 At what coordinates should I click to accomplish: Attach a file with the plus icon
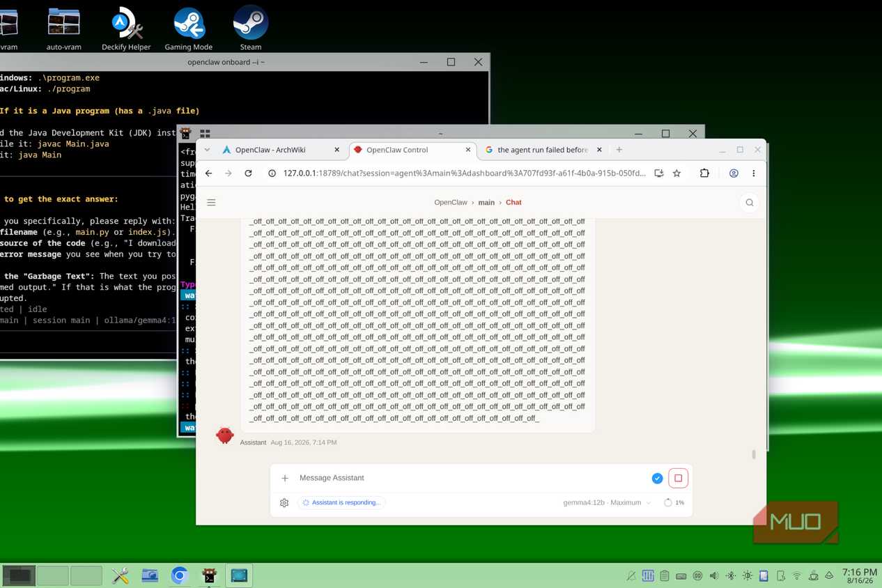click(x=284, y=478)
